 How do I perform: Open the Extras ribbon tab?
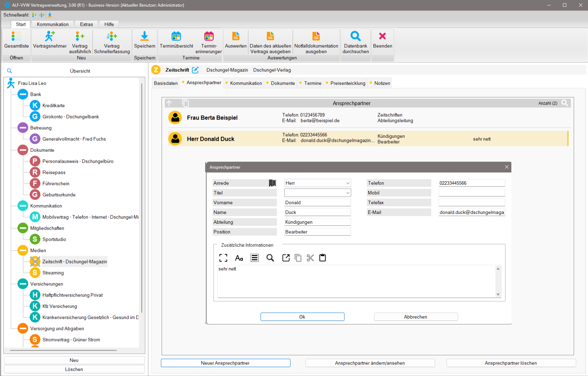[x=86, y=24]
